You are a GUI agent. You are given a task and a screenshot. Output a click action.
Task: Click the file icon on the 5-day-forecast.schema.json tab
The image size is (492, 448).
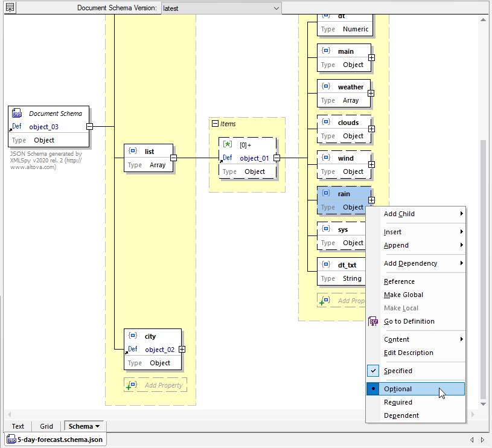coord(10,440)
